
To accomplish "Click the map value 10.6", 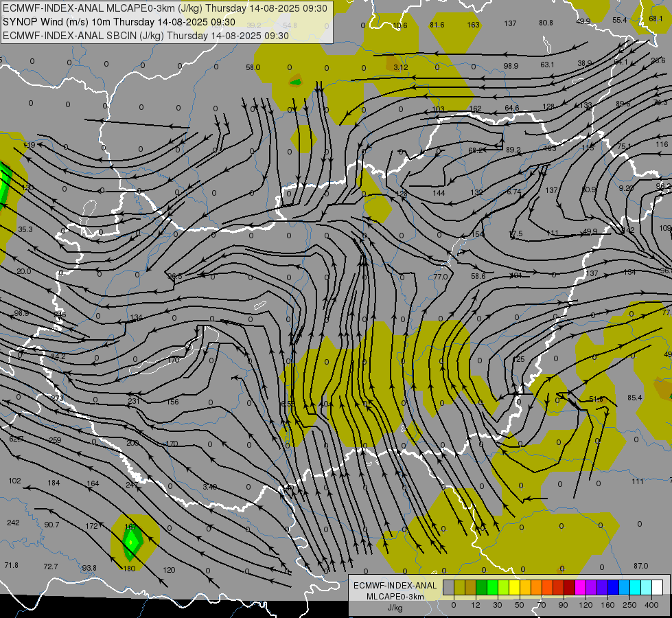I will (400, 25).
